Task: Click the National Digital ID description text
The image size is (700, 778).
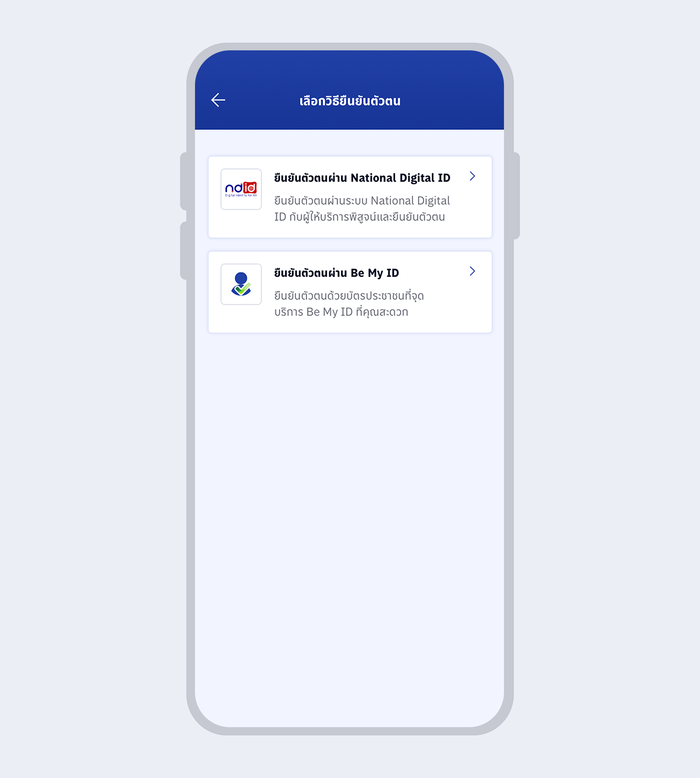Action: [362, 209]
